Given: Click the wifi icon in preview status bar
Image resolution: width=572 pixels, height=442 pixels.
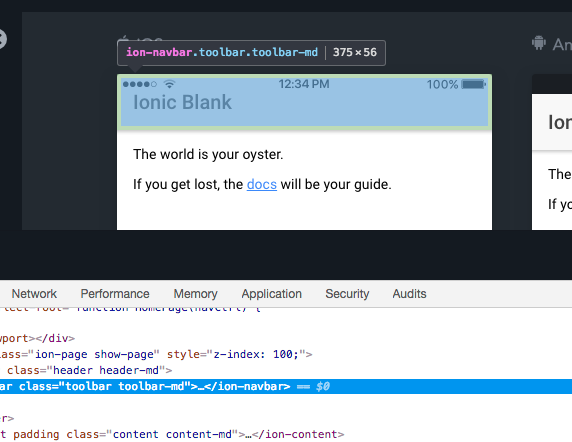Looking at the screenshot, I should click(x=169, y=84).
